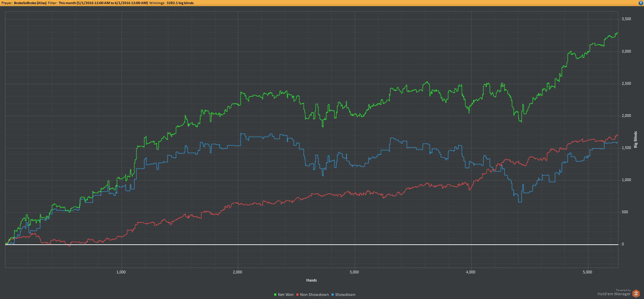Click the 5,000 hands x-axis label
644x299 pixels.
point(587,272)
